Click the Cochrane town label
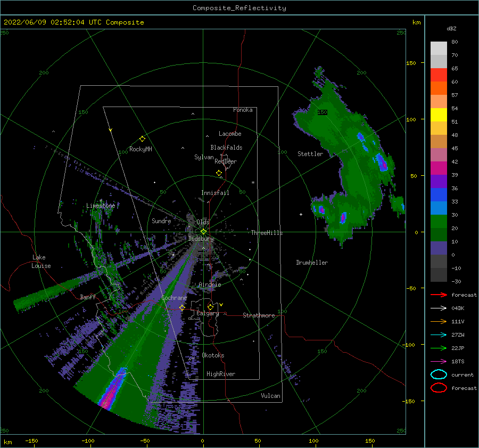 [x=174, y=298]
